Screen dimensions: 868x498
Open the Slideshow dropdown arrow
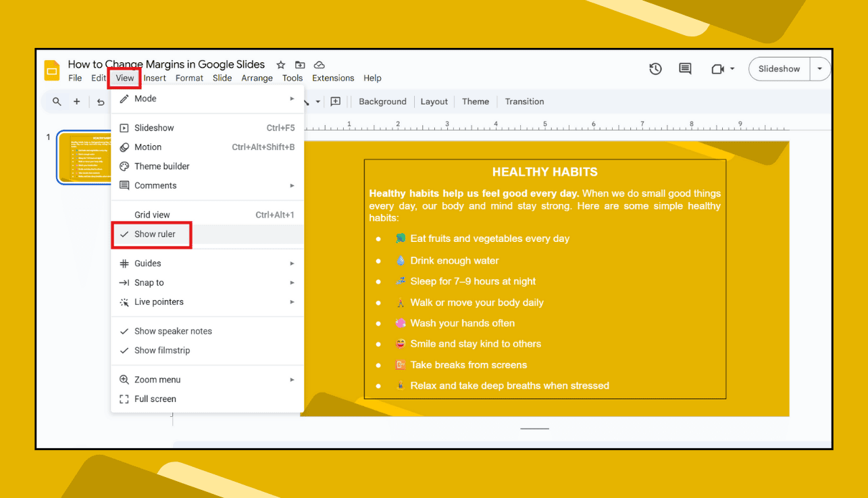(x=820, y=68)
